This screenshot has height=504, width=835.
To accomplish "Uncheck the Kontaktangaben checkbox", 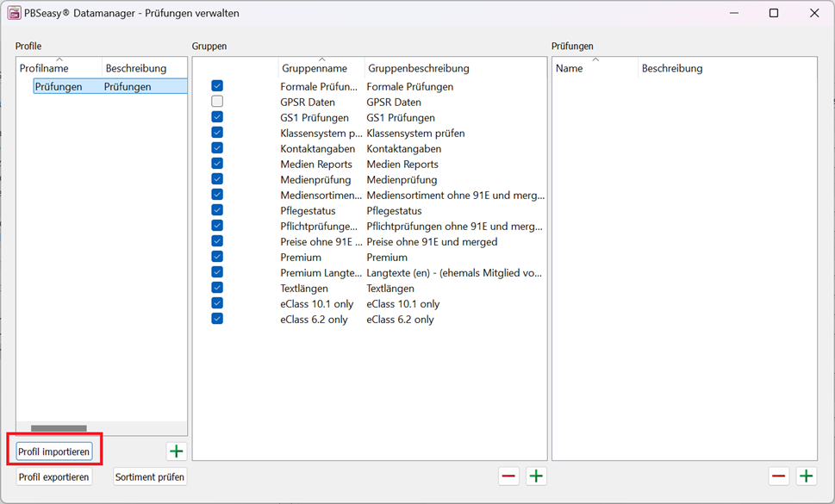I will point(217,147).
